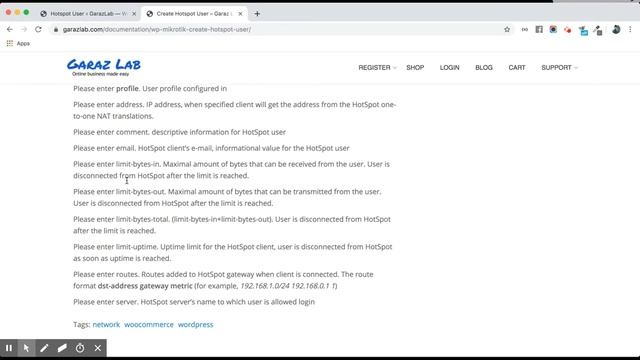Viewport: 640px width, 360px height.
Task: Click the 'Please enter routes' paragraph
Action: point(223,280)
